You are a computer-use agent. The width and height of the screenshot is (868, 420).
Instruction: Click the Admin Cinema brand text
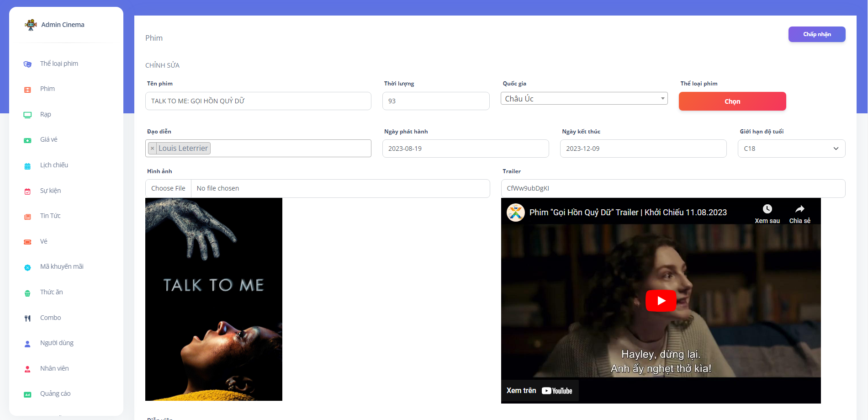click(63, 25)
